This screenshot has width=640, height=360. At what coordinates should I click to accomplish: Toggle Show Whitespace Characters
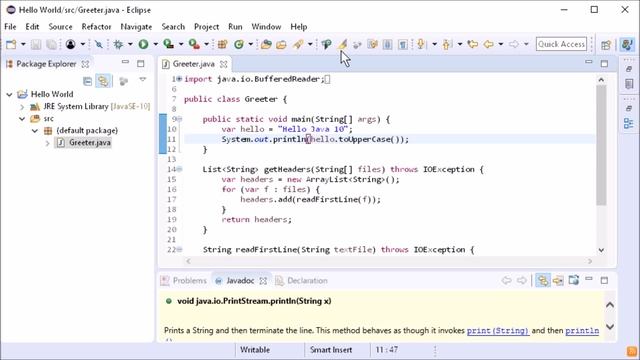[x=403, y=44]
